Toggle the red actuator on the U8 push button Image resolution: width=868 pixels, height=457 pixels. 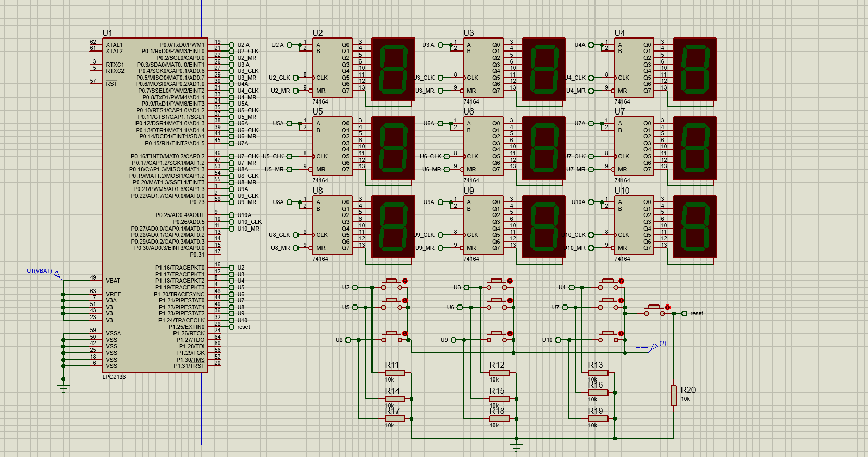coord(405,334)
